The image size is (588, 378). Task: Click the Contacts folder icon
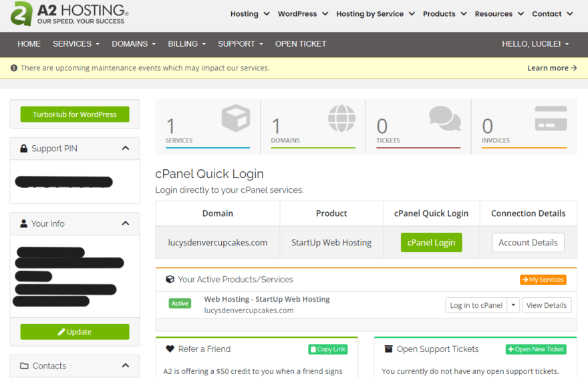(x=24, y=365)
